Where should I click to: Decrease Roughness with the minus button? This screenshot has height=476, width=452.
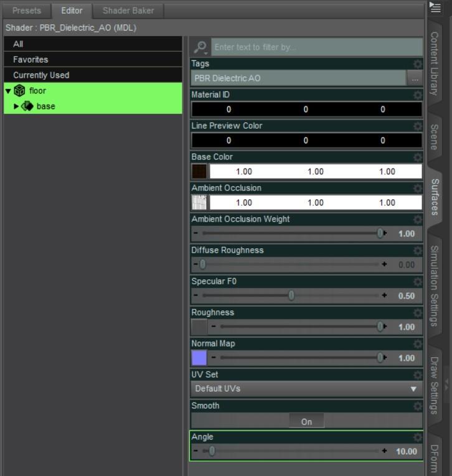(214, 326)
